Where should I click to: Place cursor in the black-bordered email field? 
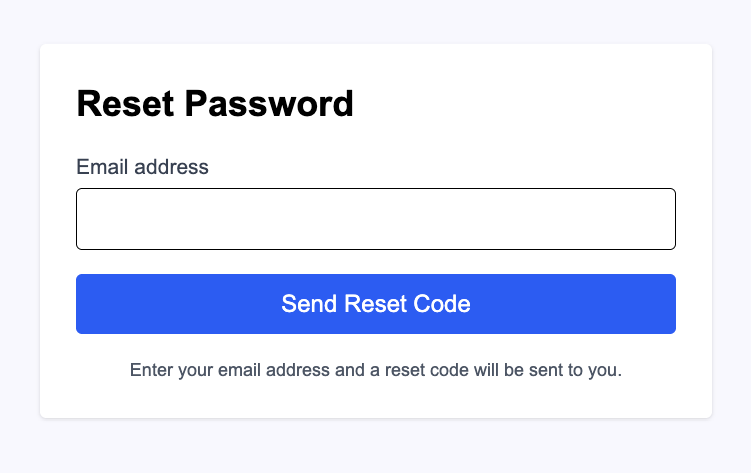pos(375,219)
